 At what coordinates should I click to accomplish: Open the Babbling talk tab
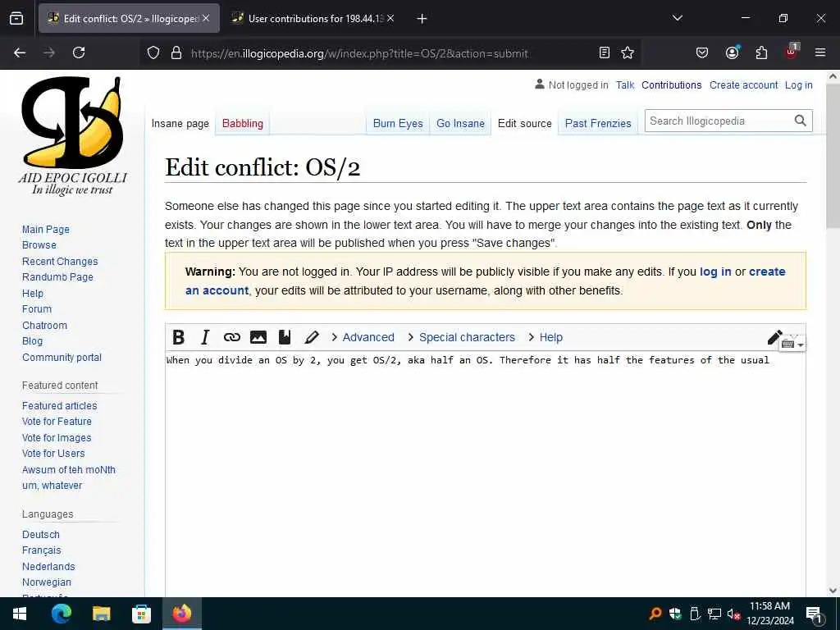tap(243, 123)
